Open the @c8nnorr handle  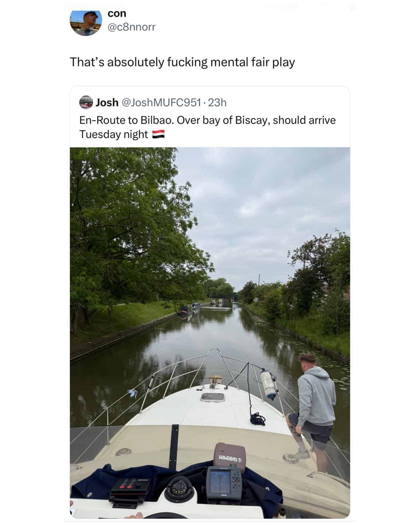point(132,27)
